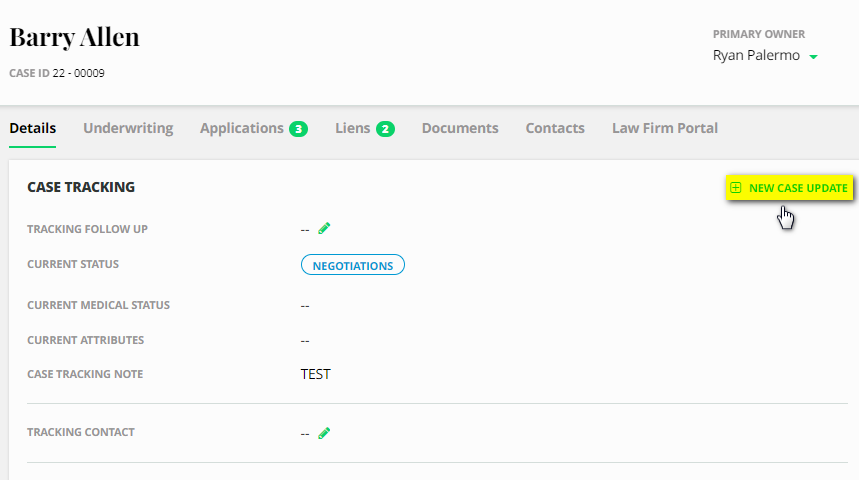The image size is (859, 480).
Task: Click the Current Medical Status empty value
Action: coord(305,305)
